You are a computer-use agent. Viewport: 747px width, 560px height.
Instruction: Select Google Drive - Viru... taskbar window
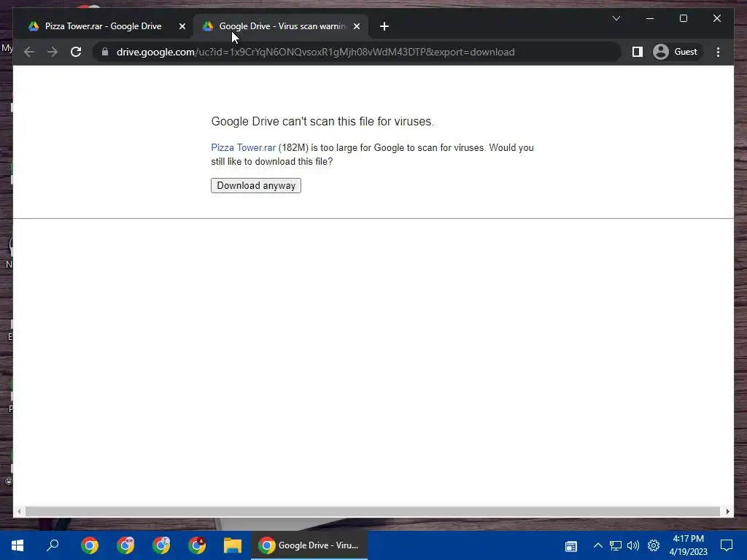pos(309,545)
